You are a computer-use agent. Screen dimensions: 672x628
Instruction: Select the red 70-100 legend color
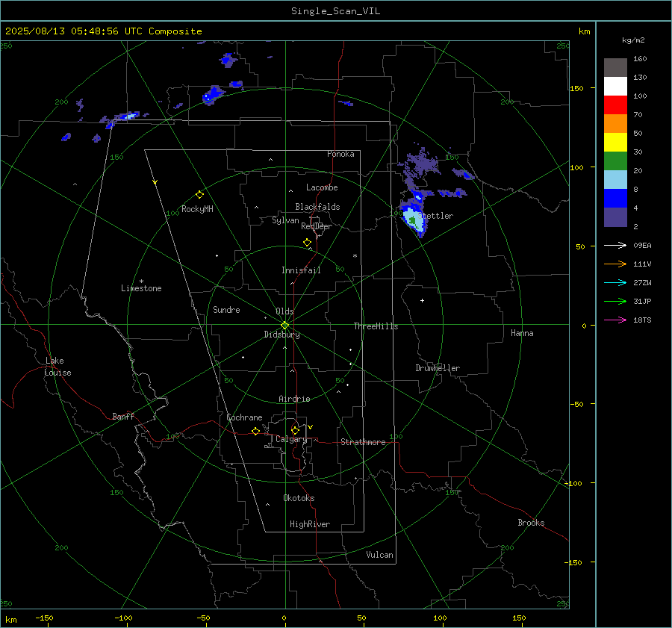[615, 105]
